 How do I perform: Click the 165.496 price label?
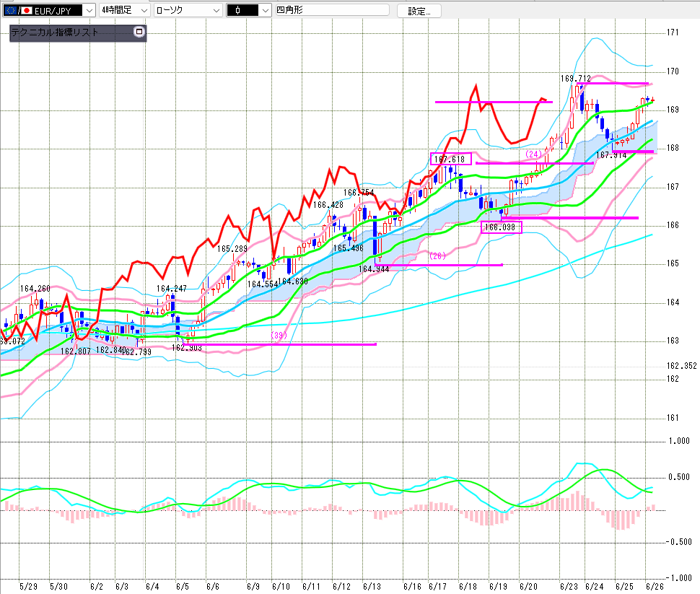(349, 248)
